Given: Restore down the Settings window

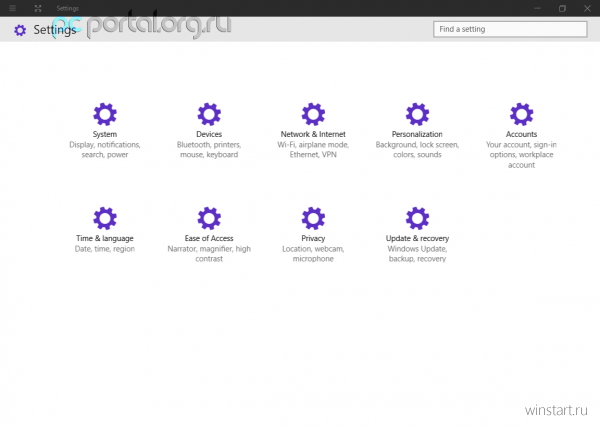Looking at the screenshot, I should 562,8.
